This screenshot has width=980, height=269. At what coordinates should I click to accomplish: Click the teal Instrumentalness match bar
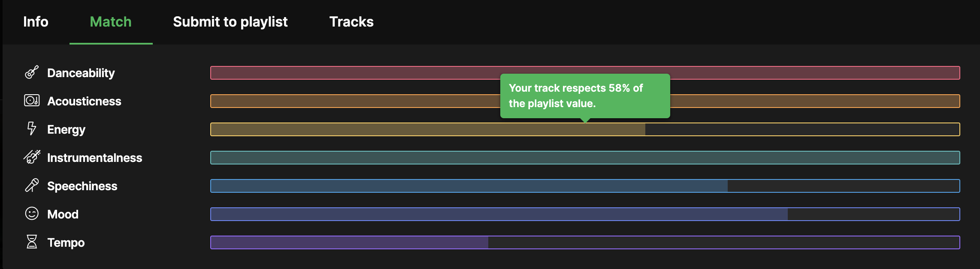click(585, 158)
